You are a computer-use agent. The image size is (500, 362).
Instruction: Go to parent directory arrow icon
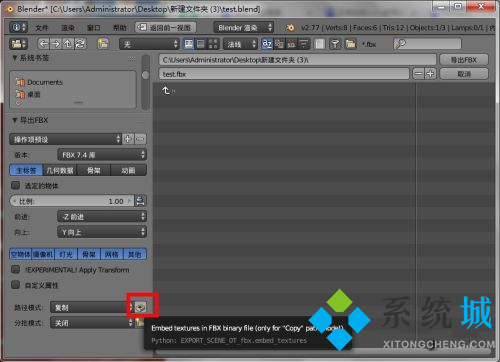click(x=68, y=44)
